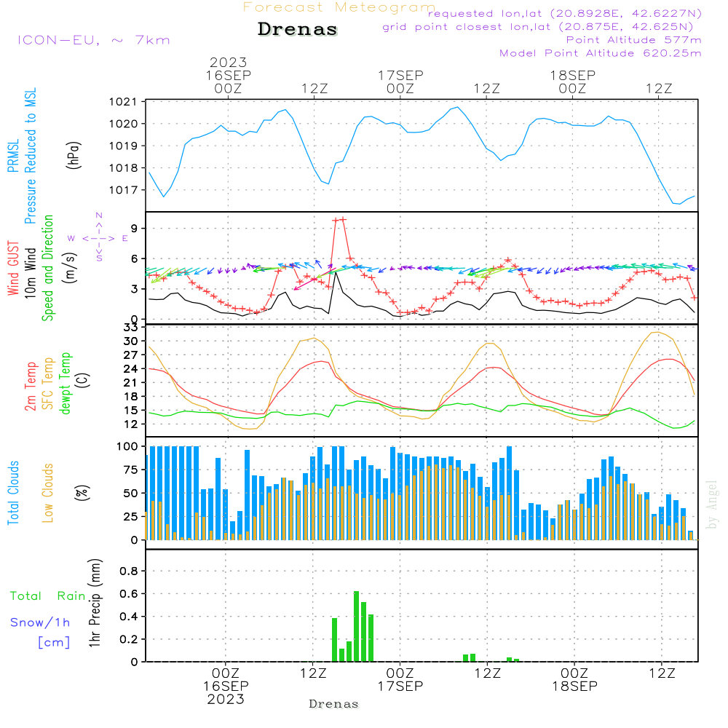Click the '1021' pressure axis value
This screenshot has width=728, height=728.
click(123, 102)
